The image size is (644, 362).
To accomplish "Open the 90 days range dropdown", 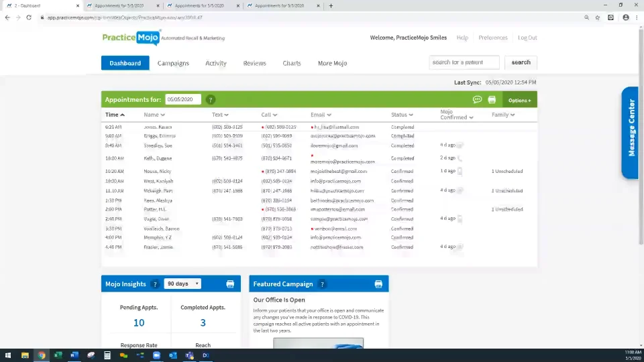I will (182, 284).
